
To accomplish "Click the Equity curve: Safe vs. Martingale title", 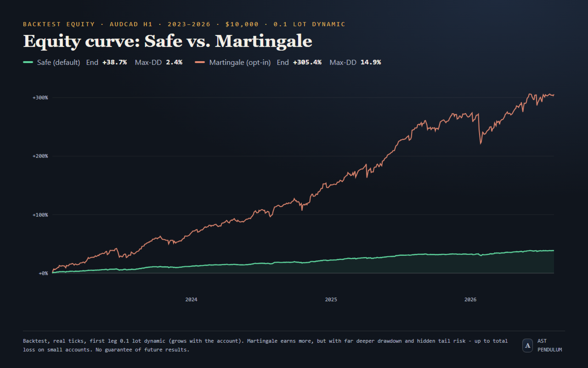I will pos(168,41).
